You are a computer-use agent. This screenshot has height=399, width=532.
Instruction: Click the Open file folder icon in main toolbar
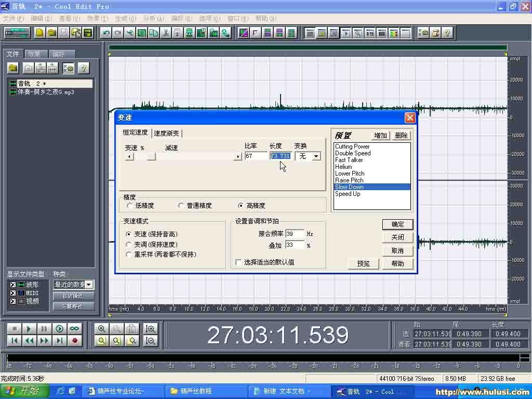click(52, 33)
